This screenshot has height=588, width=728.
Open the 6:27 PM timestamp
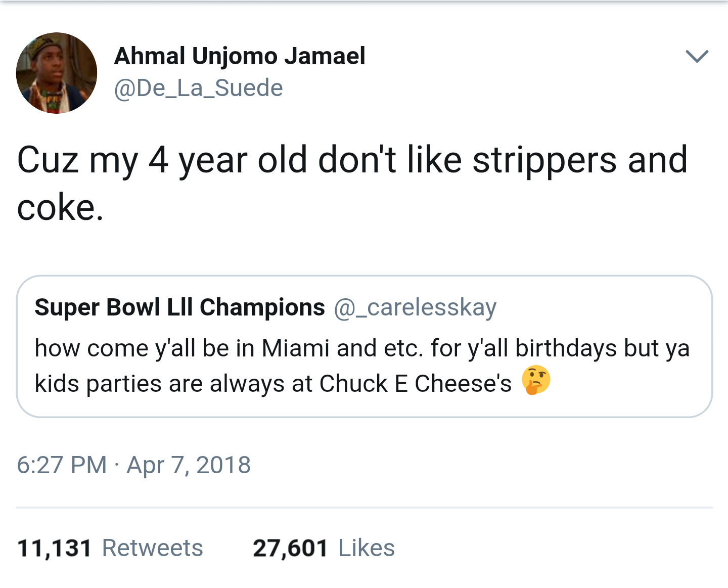62,465
